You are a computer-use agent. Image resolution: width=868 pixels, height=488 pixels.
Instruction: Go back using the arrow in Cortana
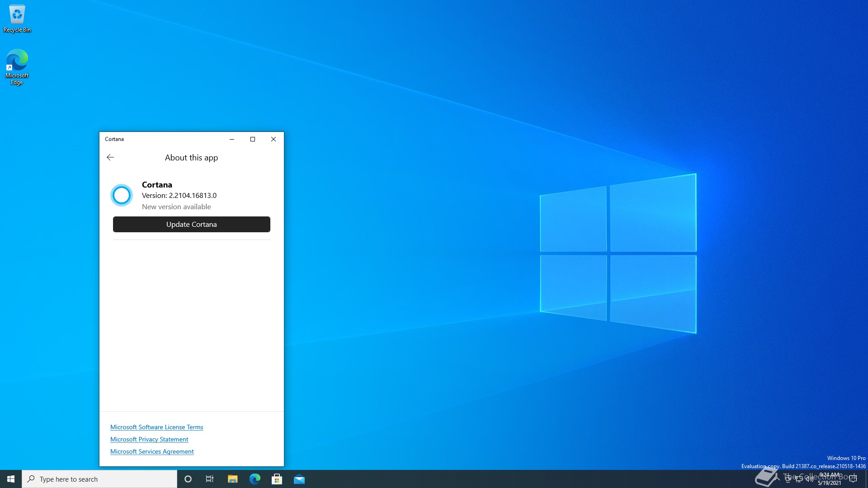tap(110, 157)
